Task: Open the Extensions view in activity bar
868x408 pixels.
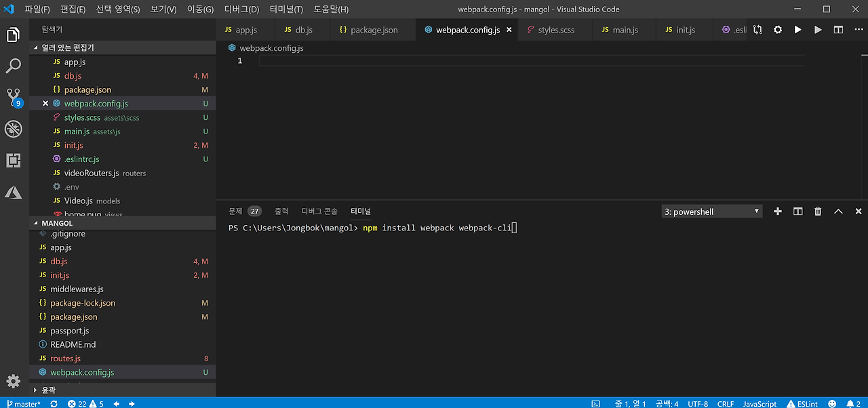Action: pos(14,161)
